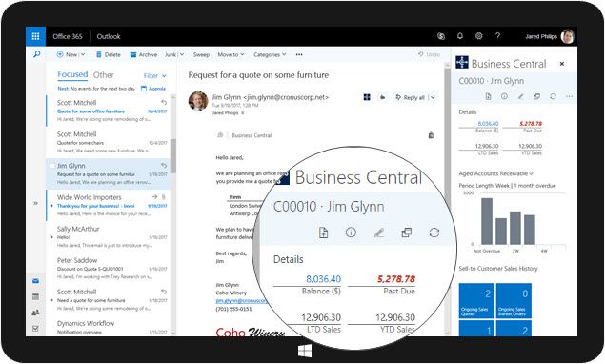Open the Scott Mitchell "Quote for some chairs" email
Viewport: 605px width, 364px height.
pyautogui.click(x=109, y=142)
